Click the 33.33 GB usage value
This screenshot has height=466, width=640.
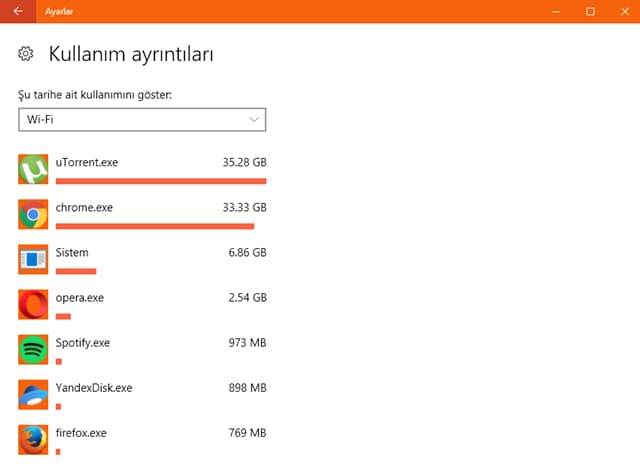(244, 208)
